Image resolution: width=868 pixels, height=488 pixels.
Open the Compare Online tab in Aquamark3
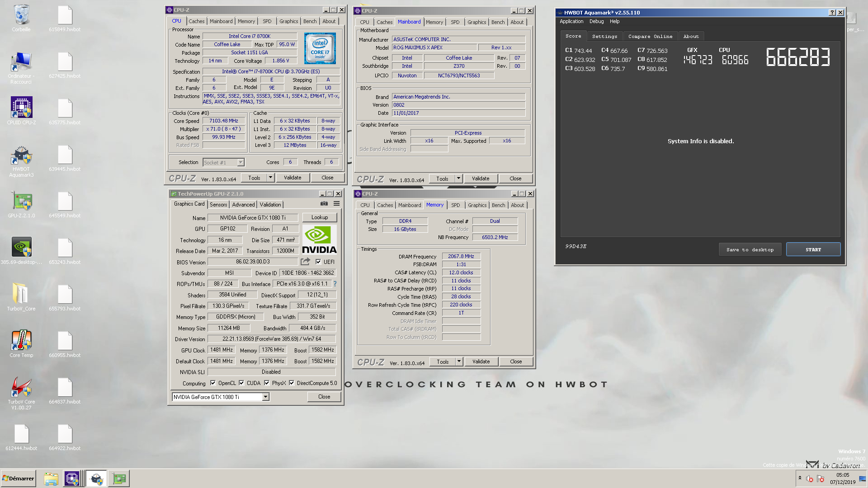pos(650,36)
